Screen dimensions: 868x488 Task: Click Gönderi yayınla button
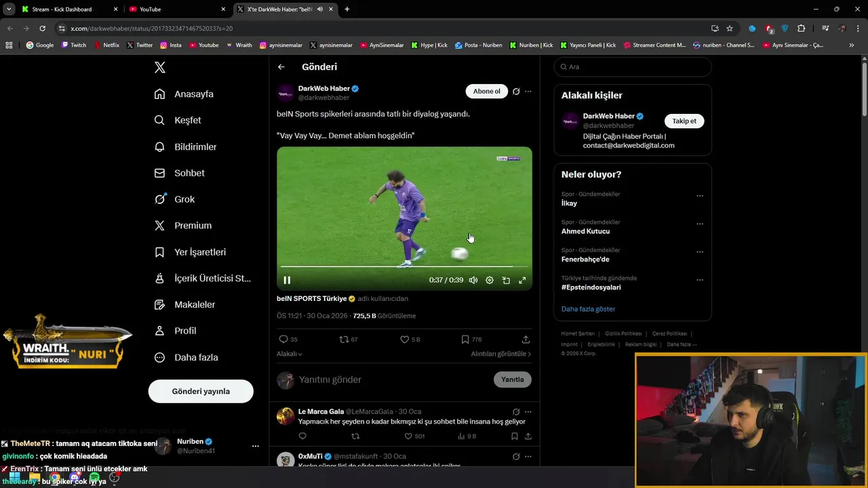(201, 391)
